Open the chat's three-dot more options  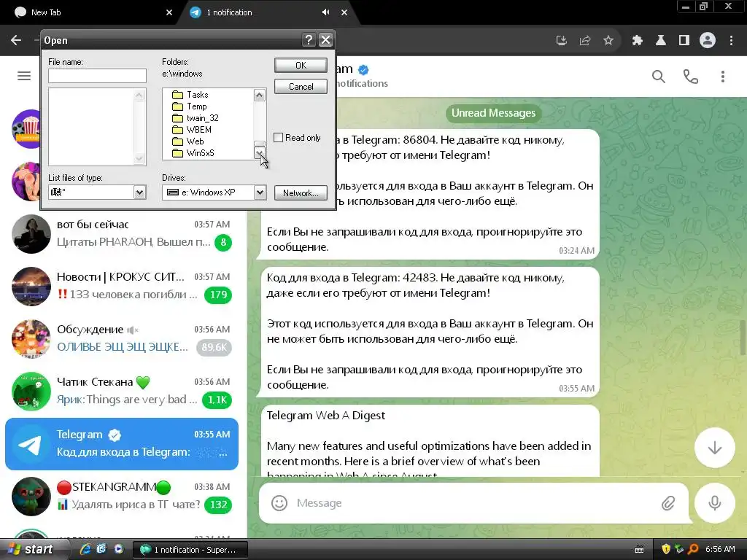coord(723,76)
